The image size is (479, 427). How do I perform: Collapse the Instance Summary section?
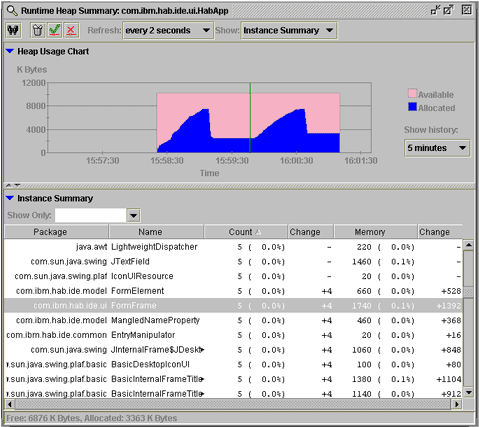10,198
